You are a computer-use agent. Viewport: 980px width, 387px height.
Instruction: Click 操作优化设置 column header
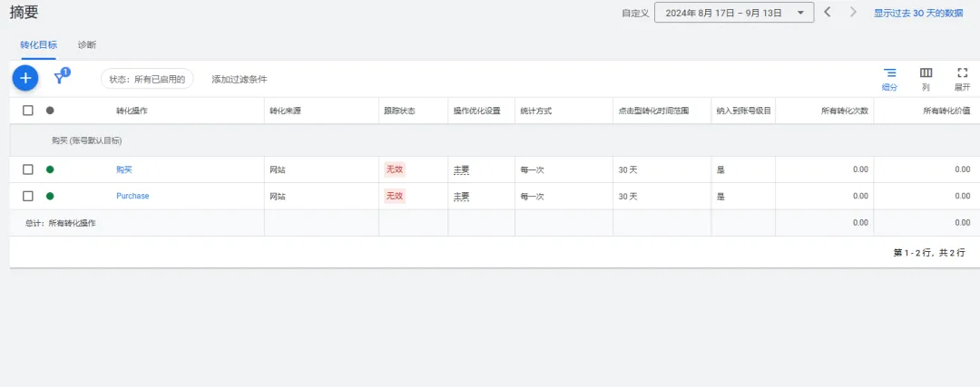point(477,111)
